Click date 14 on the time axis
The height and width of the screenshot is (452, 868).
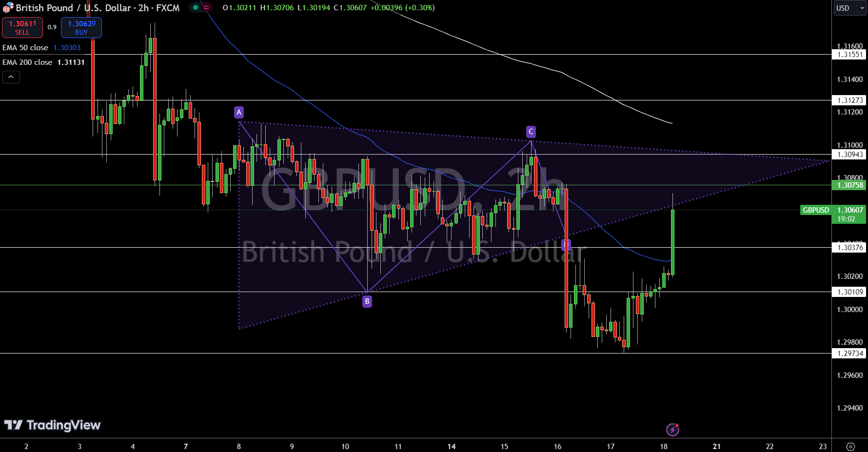(452, 446)
